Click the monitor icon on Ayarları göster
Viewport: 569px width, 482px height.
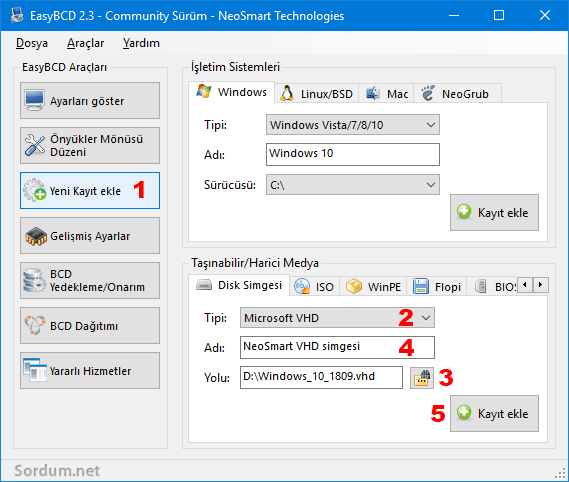(x=34, y=100)
